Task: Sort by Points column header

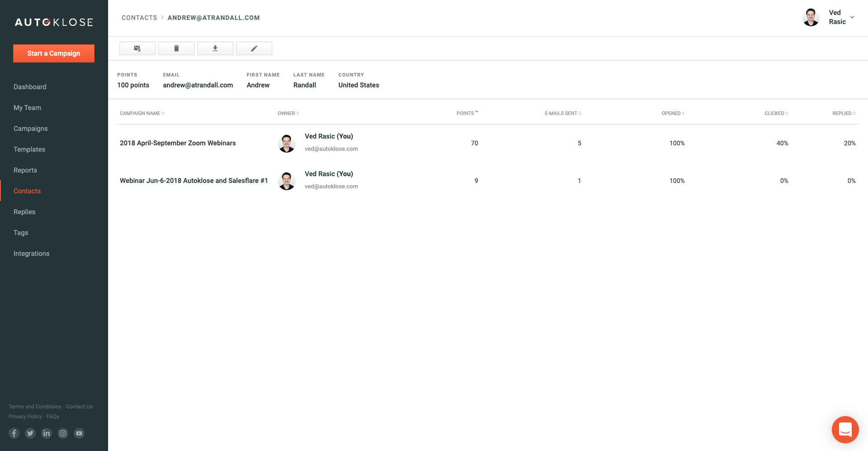Action: 467,113
